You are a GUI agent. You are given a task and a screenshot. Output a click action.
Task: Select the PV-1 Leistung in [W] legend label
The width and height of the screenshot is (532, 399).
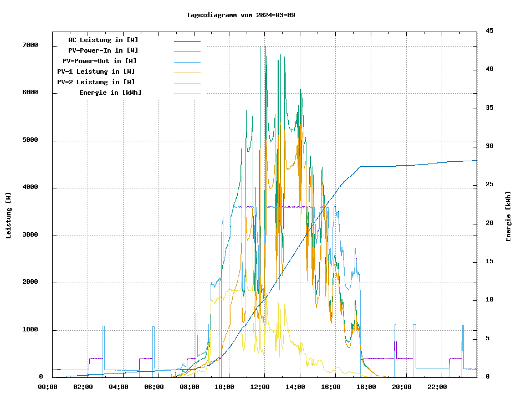96,71
